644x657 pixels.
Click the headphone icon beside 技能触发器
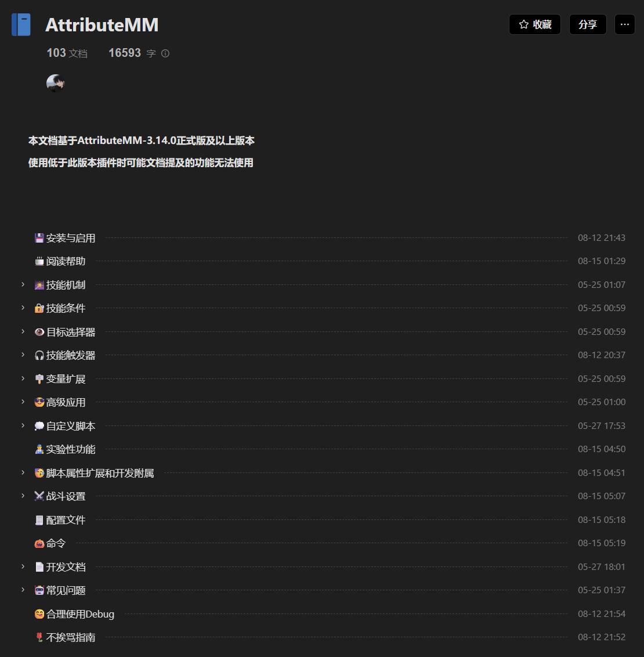(39, 355)
